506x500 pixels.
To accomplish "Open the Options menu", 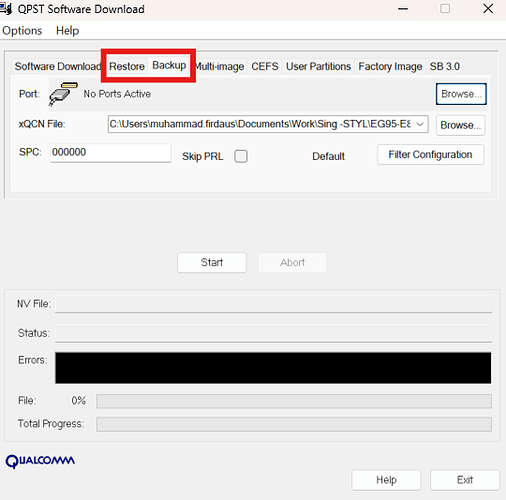I will [x=22, y=31].
